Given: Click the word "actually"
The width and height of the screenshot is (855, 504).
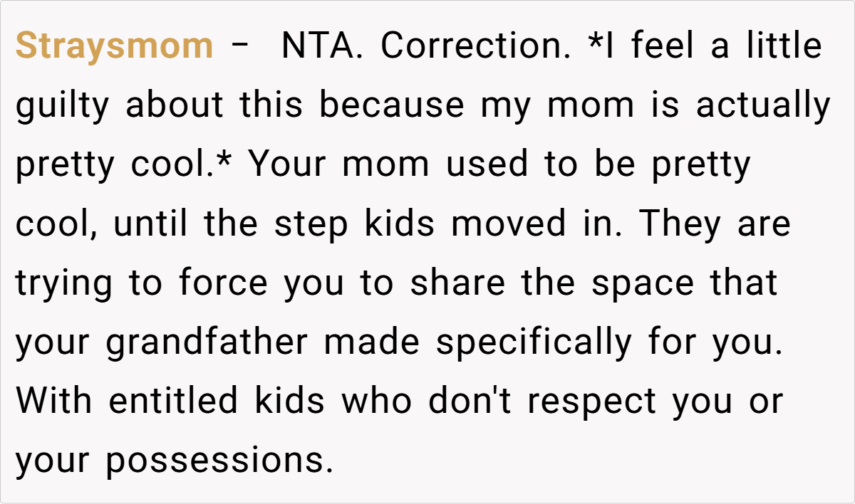Looking at the screenshot, I should (x=763, y=106).
